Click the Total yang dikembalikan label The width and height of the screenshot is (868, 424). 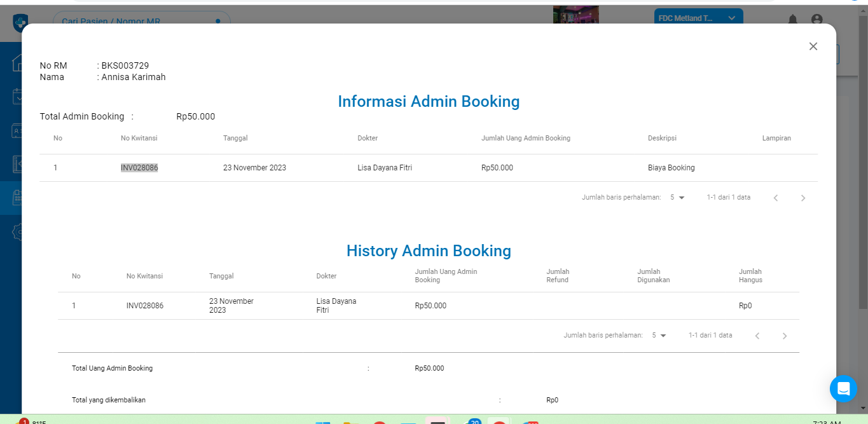pyautogui.click(x=109, y=400)
